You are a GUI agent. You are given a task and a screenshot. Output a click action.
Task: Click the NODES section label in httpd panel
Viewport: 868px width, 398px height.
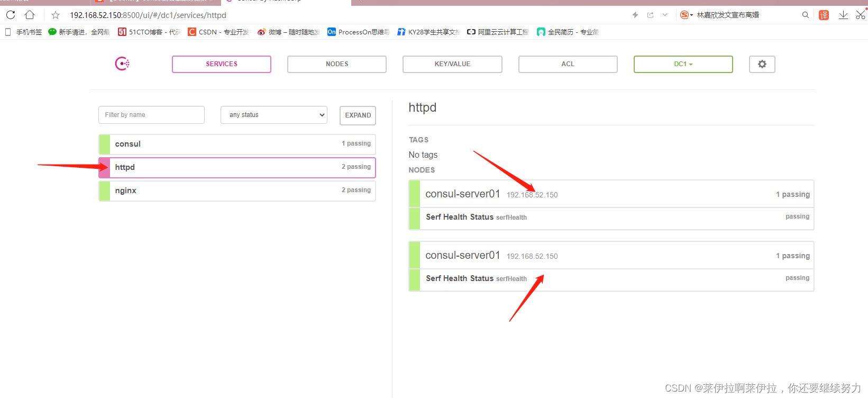tap(422, 170)
